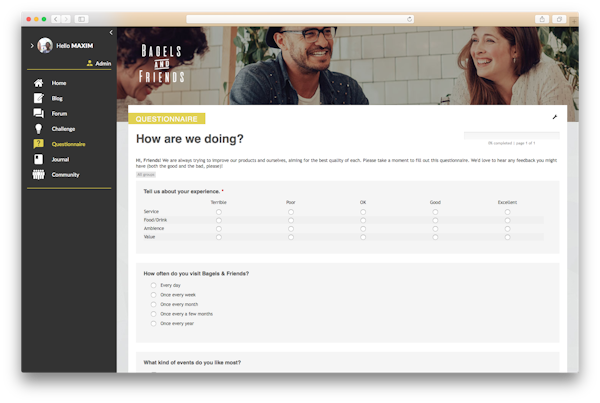Rate Ambience as Excellent
Image resolution: width=600 pixels, height=403 pixels.
click(x=507, y=228)
